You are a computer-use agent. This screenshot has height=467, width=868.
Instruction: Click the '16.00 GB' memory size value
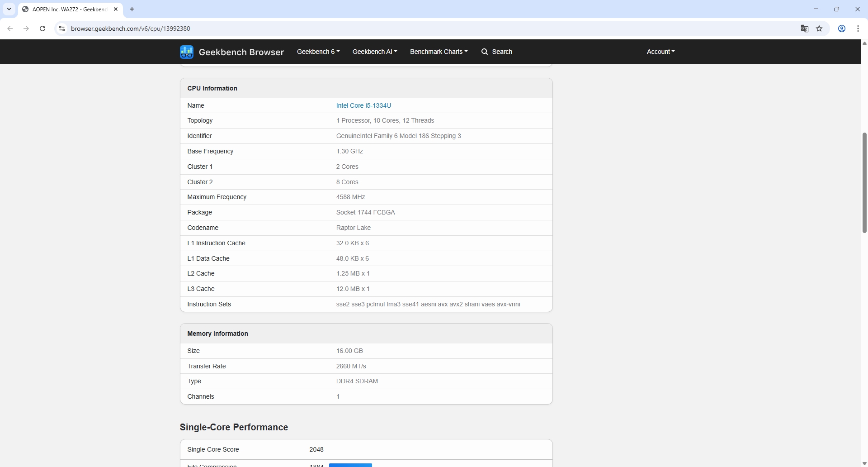(x=349, y=351)
